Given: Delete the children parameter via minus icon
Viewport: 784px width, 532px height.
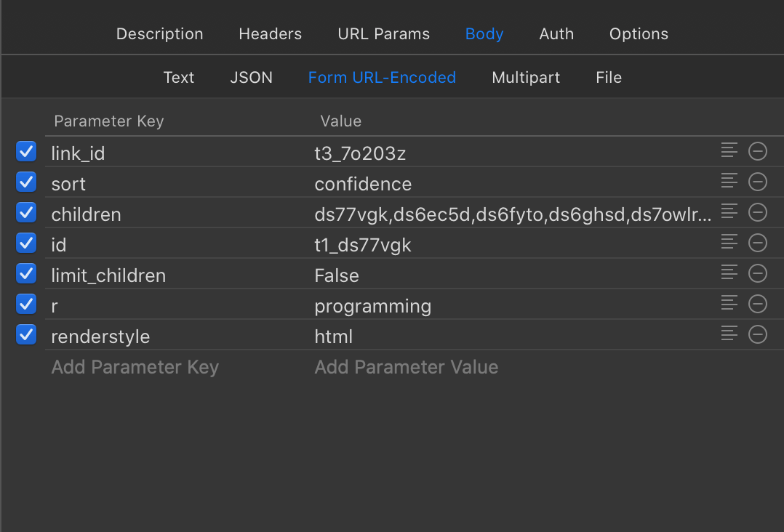Looking at the screenshot, I should coord(758,212).
